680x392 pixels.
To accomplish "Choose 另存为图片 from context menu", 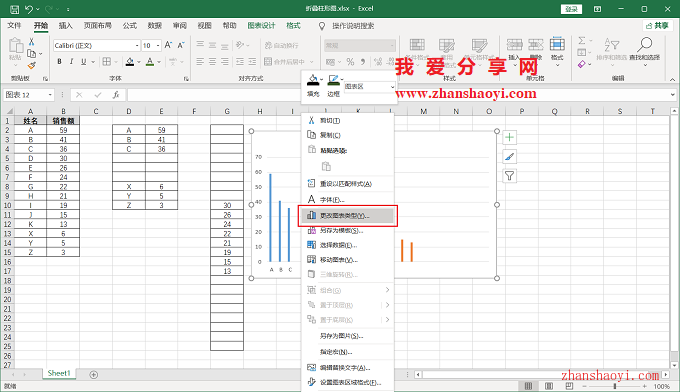I will pyautogui.click(x=348, y=336).
